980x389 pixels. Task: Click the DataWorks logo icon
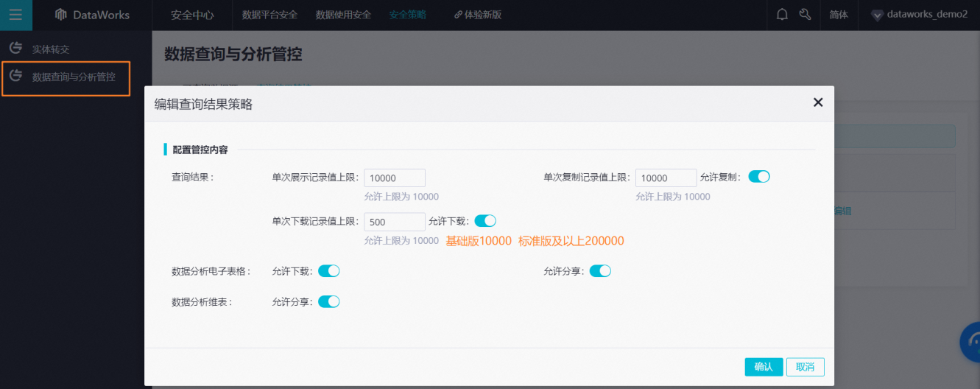point(60,15)
